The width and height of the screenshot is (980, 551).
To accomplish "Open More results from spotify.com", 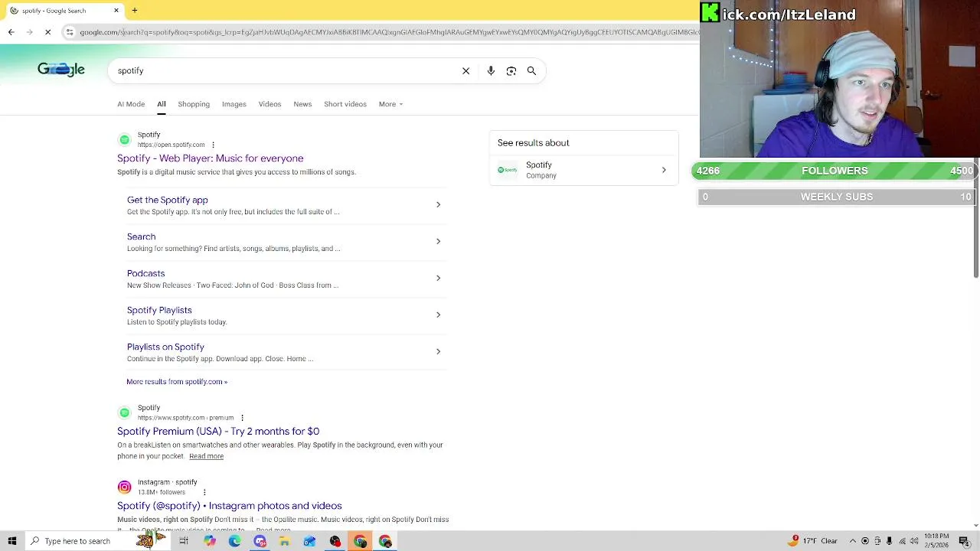I will pyautogui.click(x=177, y=381).
